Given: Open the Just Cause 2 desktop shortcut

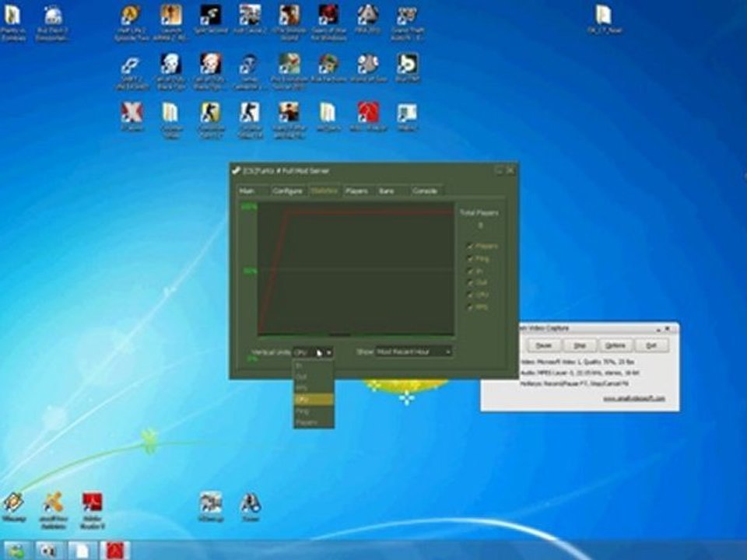Looking at the screenshot, I should 250,20.
